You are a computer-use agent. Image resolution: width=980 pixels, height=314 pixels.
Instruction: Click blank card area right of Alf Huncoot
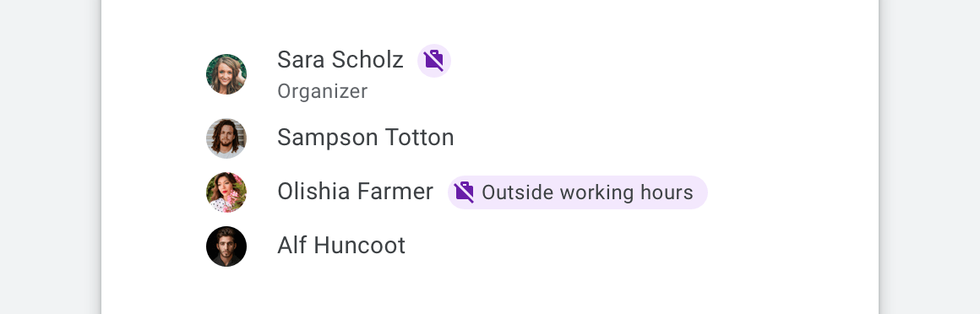click(638, 246)
